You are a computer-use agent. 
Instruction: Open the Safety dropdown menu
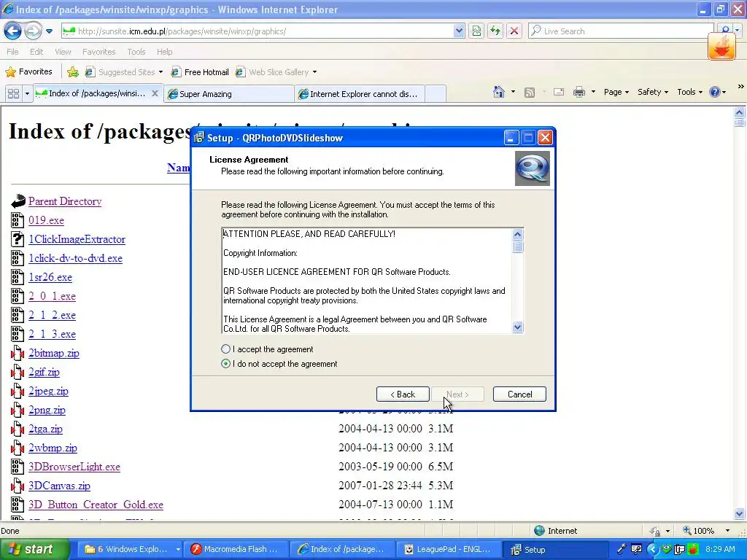(x=653, y=93)
